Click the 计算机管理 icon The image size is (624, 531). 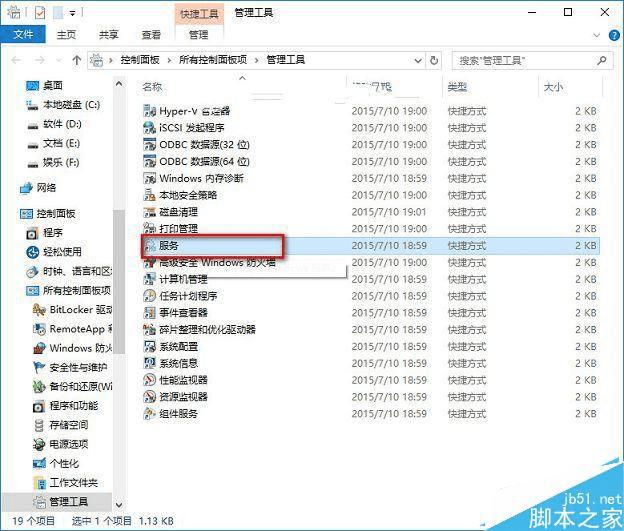click(149, 279)
